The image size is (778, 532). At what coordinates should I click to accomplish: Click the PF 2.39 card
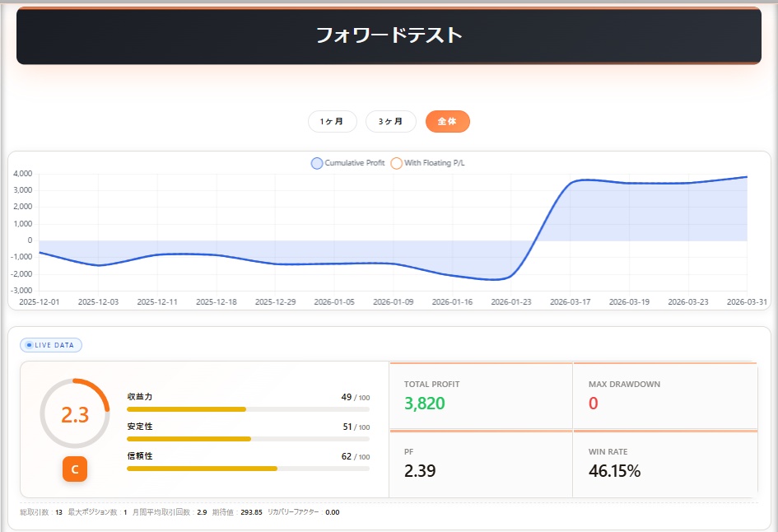(x=480, y=464)
